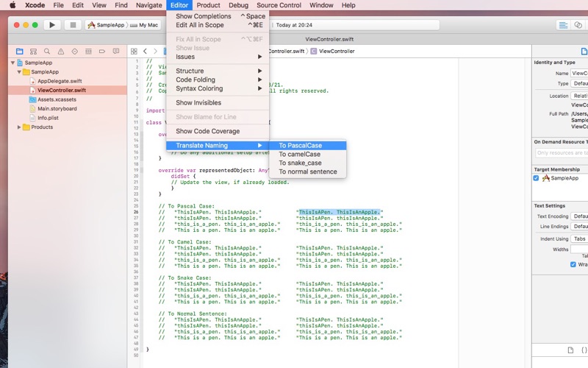Open the Debug menu
The height and width of the screenshot is (368, 588).
238,5
